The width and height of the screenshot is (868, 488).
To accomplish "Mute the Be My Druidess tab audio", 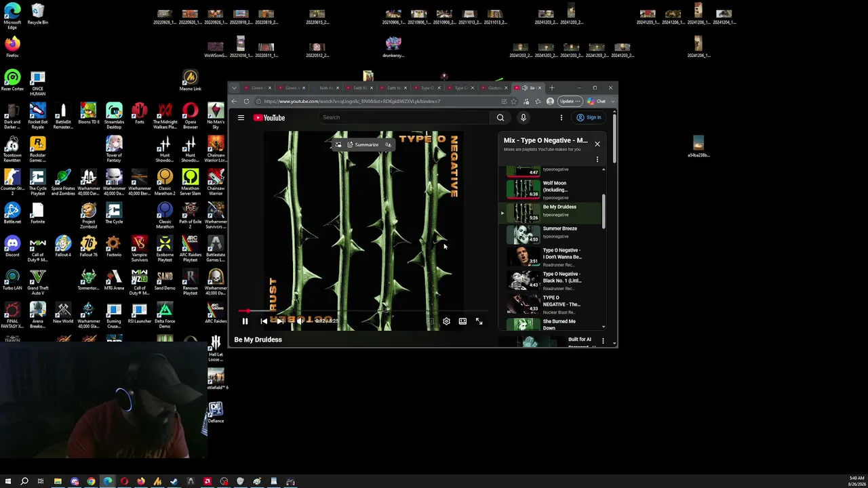I will click(x=524, y=88).
